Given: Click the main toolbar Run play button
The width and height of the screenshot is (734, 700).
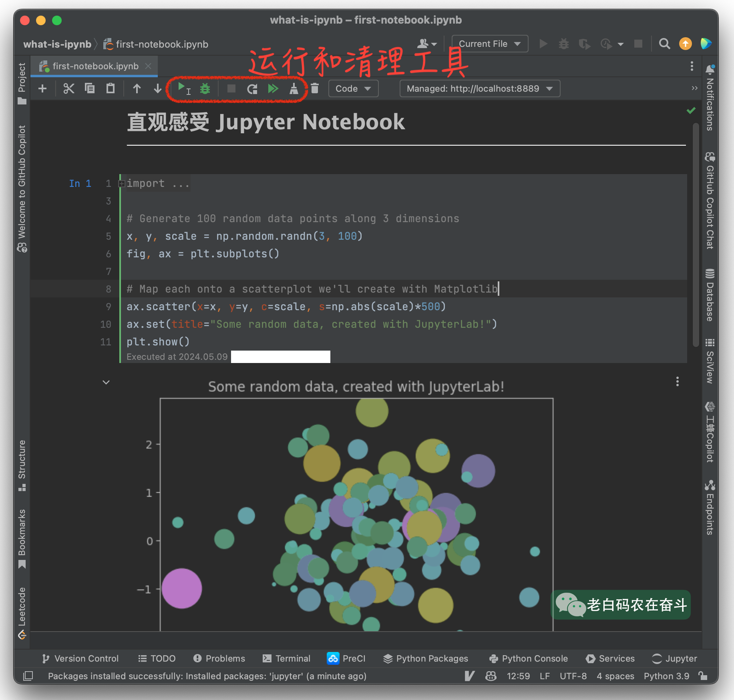Looking at the screenshot, I should (x=543, y=44).
